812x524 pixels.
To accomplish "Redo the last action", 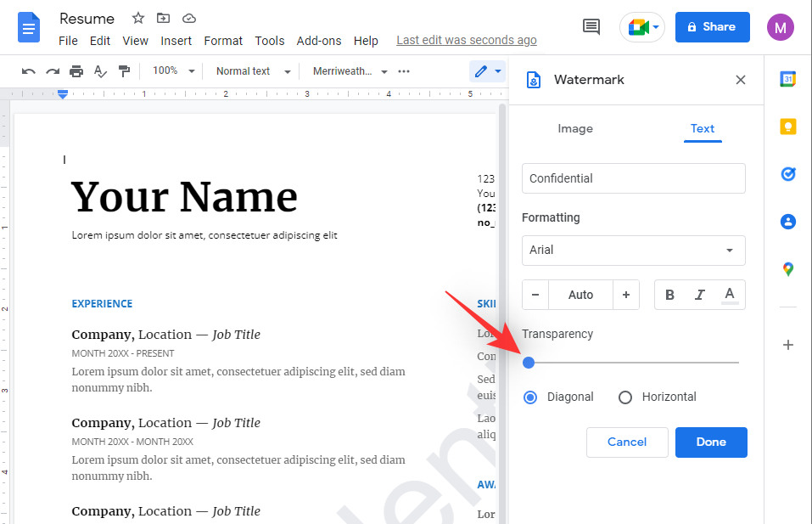I will coord(53,71).
